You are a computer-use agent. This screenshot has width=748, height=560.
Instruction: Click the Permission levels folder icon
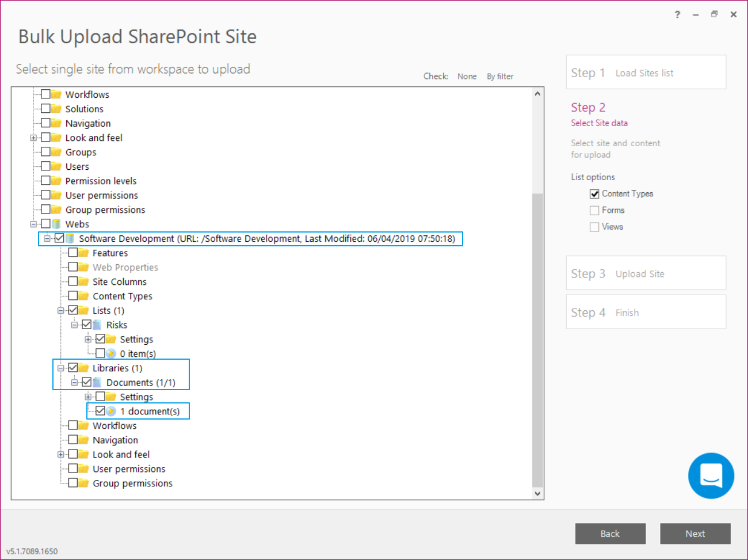coord(56,181)
